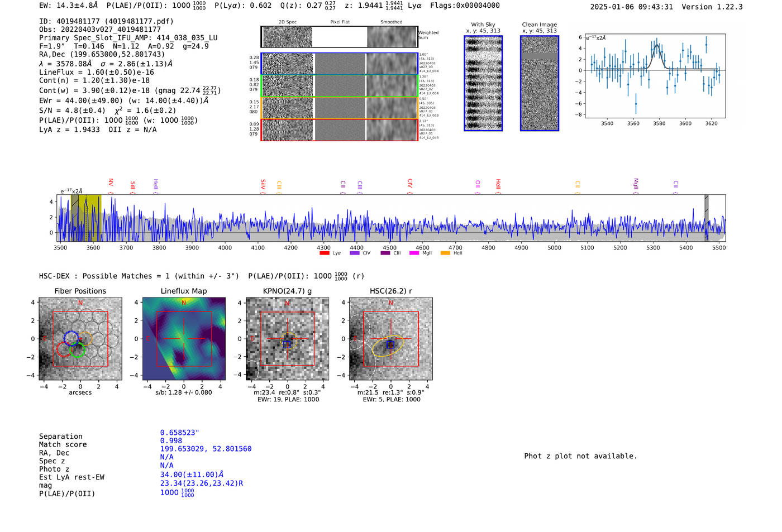The image size is (782, 532).
Task: Click the HSC caption EWr: 5, PLAE: 1000
Action: [x=392, y=400]
